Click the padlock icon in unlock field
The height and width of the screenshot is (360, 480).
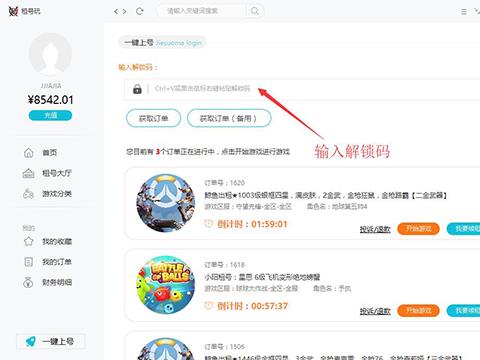coord(137,89)
